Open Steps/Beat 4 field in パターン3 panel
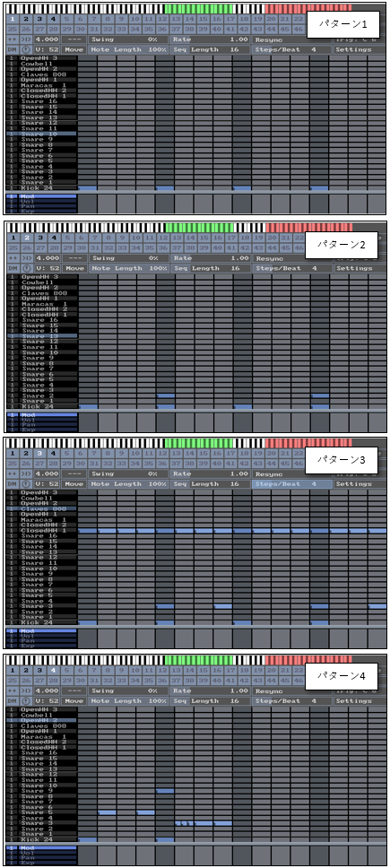Image resolution: width=390 pixels, height=868 pixels. 292,484
